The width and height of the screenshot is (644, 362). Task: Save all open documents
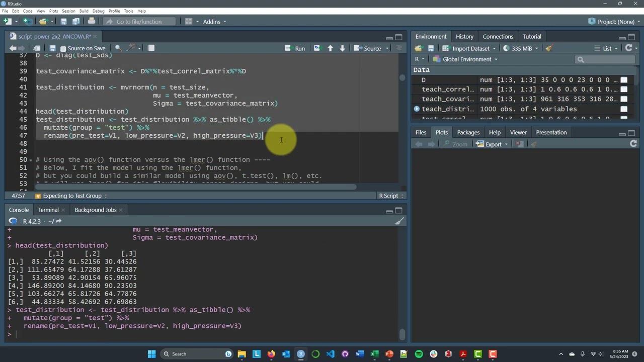click(x=76, y=22)
